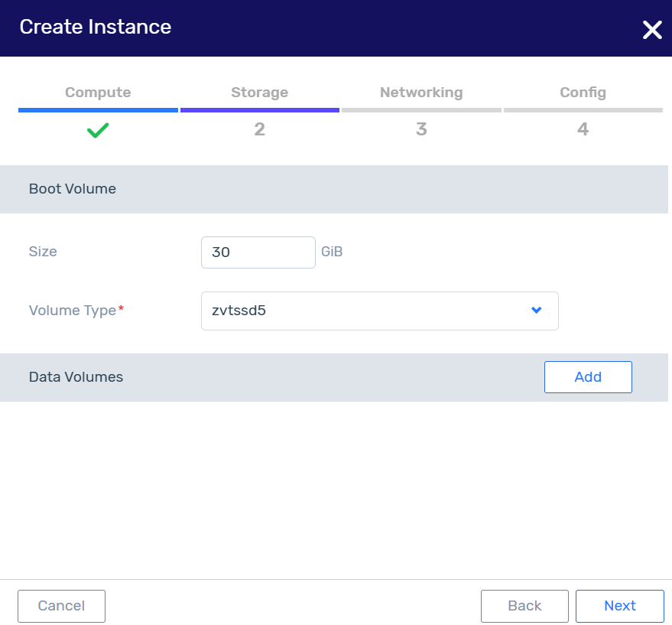Select step 2 under Storage

pos(259,129)
